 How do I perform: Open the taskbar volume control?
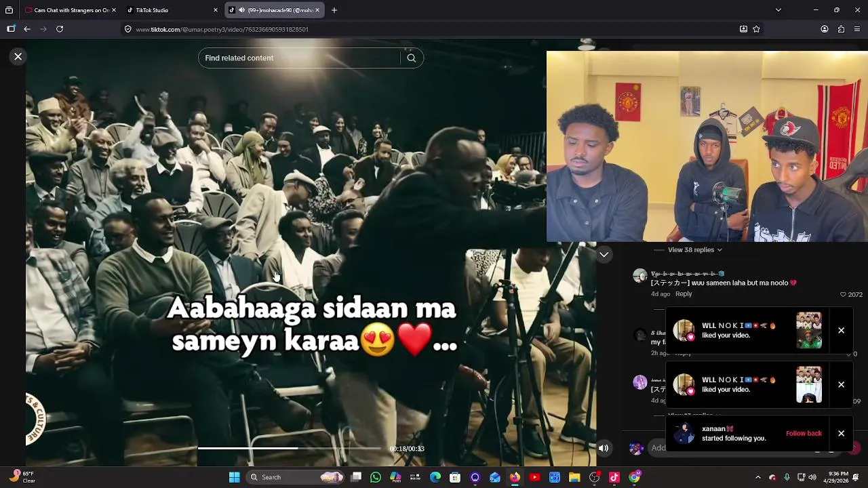point(812,477)
